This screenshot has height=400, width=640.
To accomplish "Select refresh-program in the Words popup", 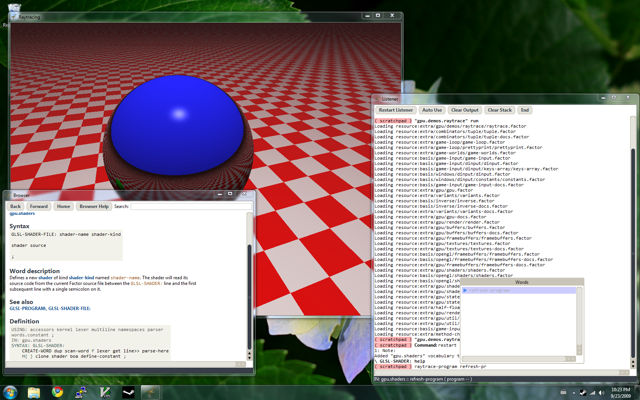I will [x=519, y=290].
